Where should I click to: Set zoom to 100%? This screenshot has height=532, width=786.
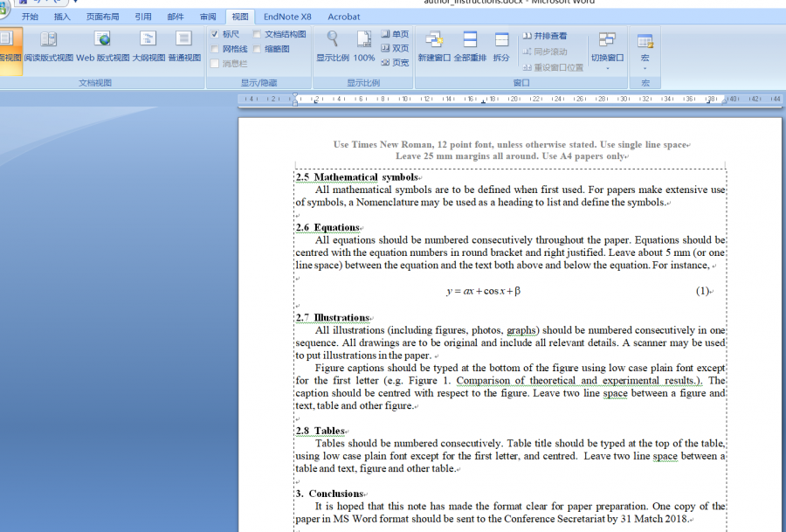(364, 47)
